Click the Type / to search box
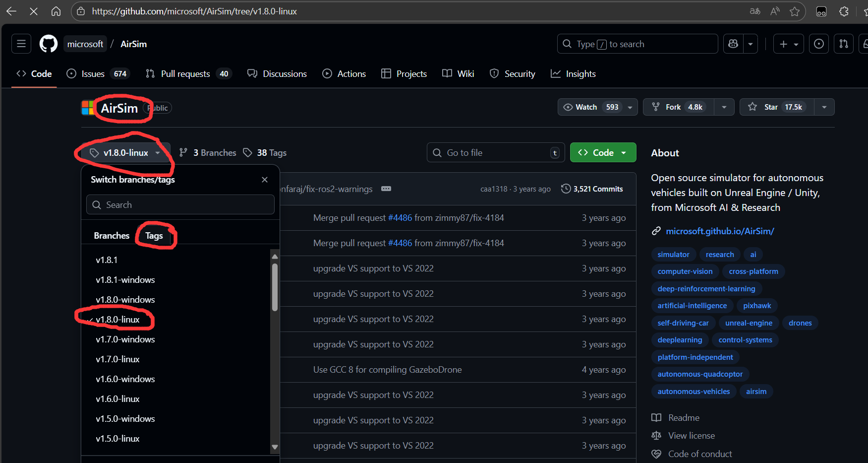Image resolution: width=868 pixels, height=463 pixels. tap(637, 44)
